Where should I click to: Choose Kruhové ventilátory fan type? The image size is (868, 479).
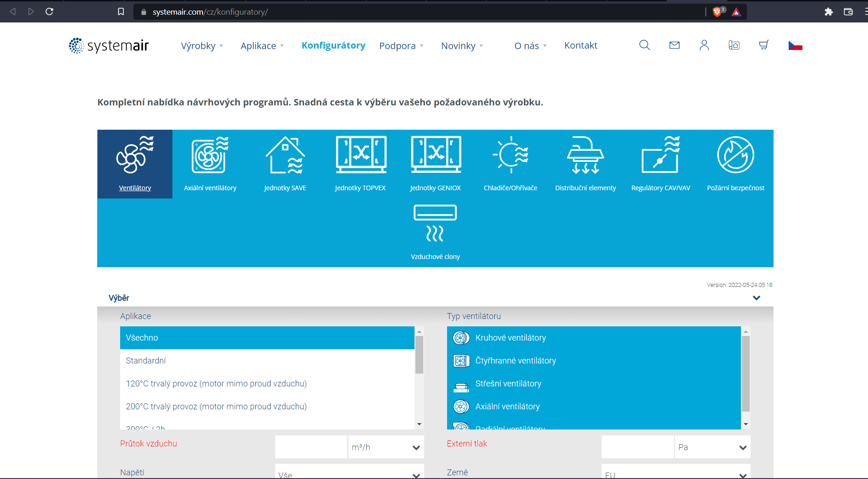594,338
